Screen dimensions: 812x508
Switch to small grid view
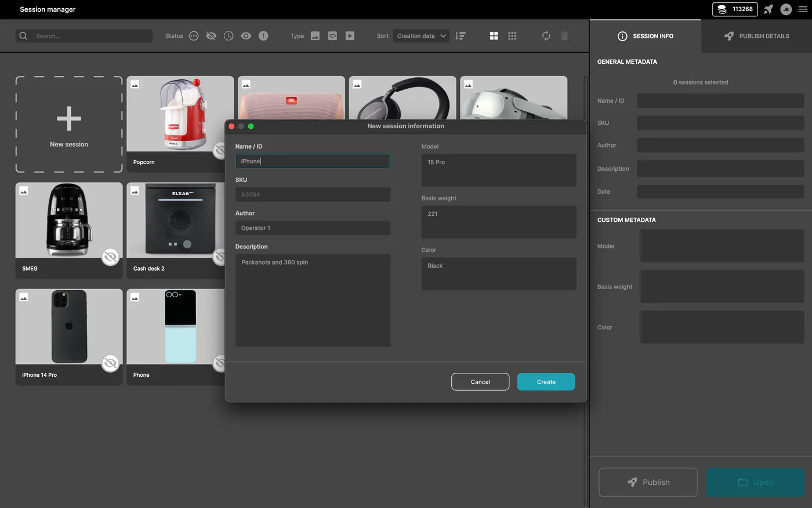point(512,36)
